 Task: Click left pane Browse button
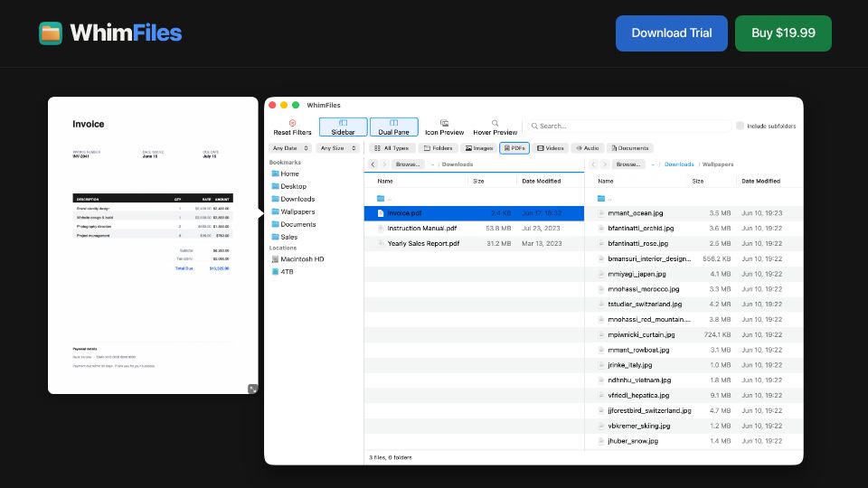[408, 164]
